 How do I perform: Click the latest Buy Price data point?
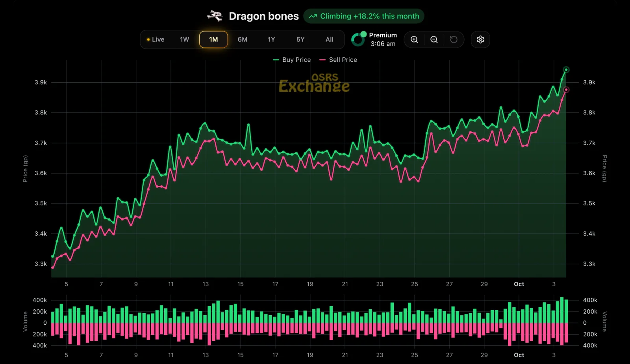coord(566,70)
